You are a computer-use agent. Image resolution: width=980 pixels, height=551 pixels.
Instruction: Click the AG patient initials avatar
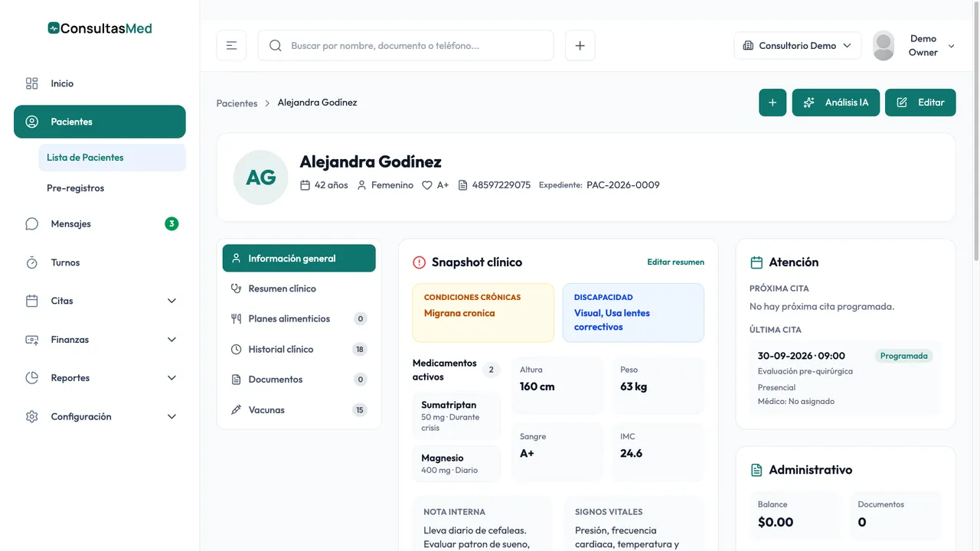261,178
